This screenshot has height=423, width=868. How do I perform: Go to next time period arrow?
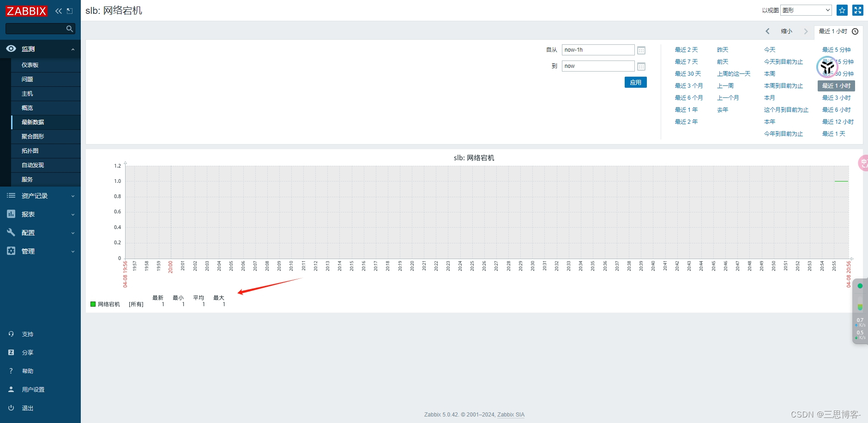point(806,31)
